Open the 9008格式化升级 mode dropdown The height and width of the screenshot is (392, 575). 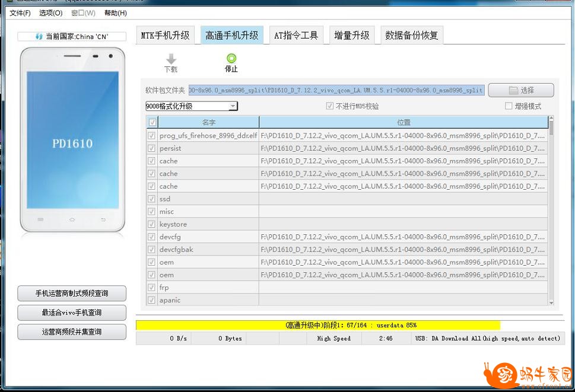(192, 106)
